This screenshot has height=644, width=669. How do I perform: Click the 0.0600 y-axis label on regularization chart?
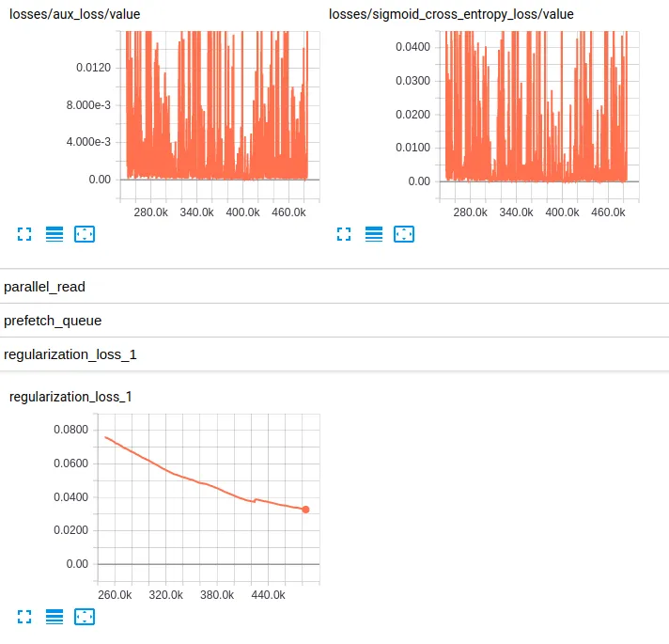[70, 463]
